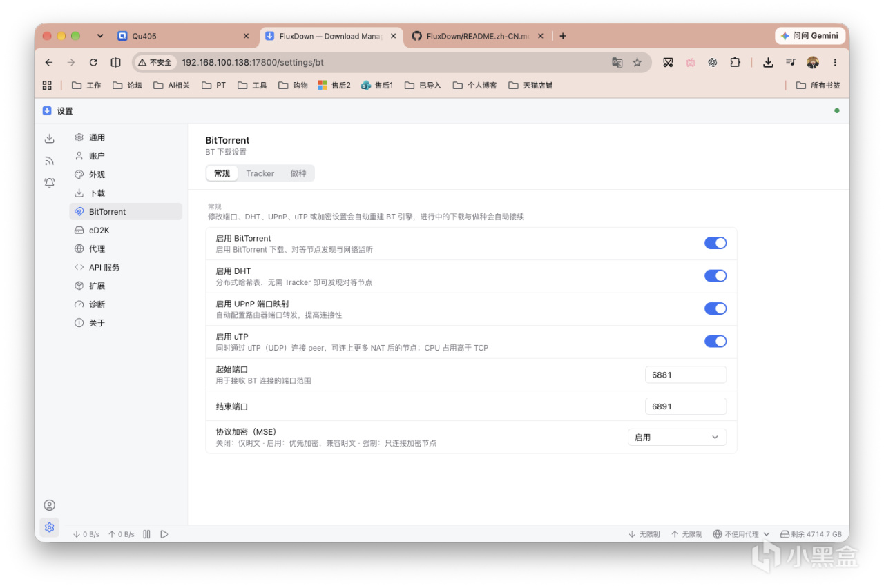Open the Chrome three-dot menu
Viewport: 884px width, 588px height.
click(835, 62)
